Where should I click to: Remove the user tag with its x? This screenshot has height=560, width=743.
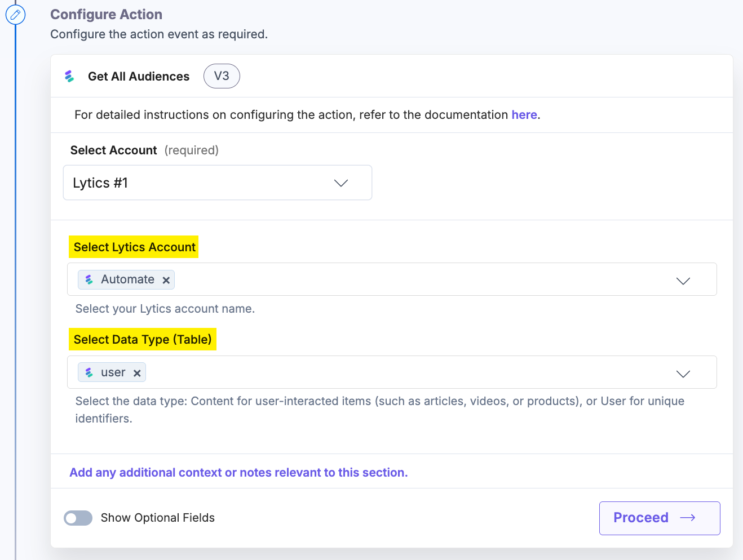pyautogui.click(x=137, y=373)
